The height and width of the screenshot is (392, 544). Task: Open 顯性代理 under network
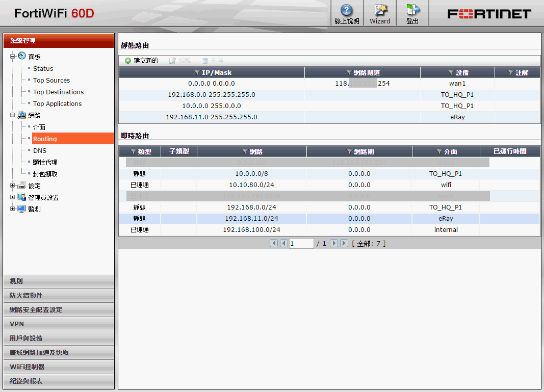pyautogui.click(x=45, y=162)
